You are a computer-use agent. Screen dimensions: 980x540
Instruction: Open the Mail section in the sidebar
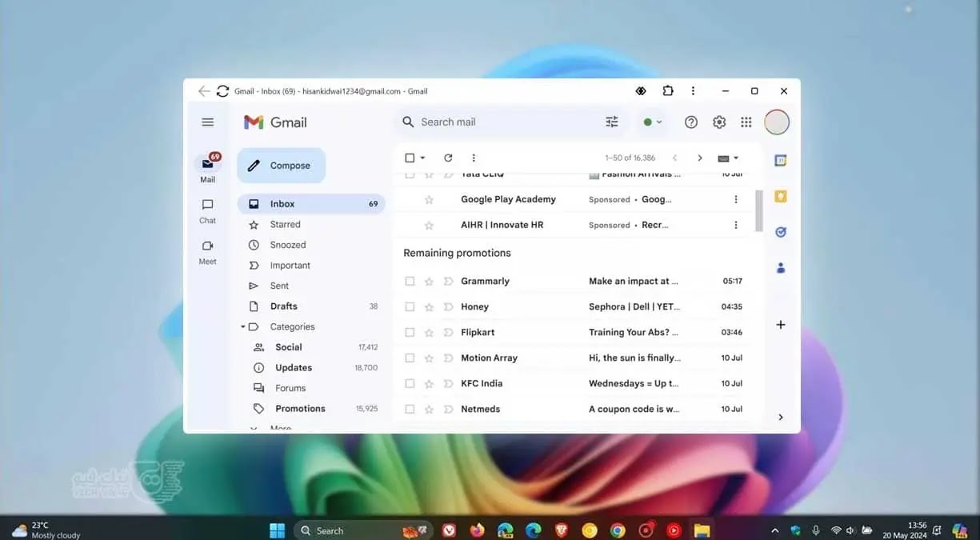click(208, 169)
